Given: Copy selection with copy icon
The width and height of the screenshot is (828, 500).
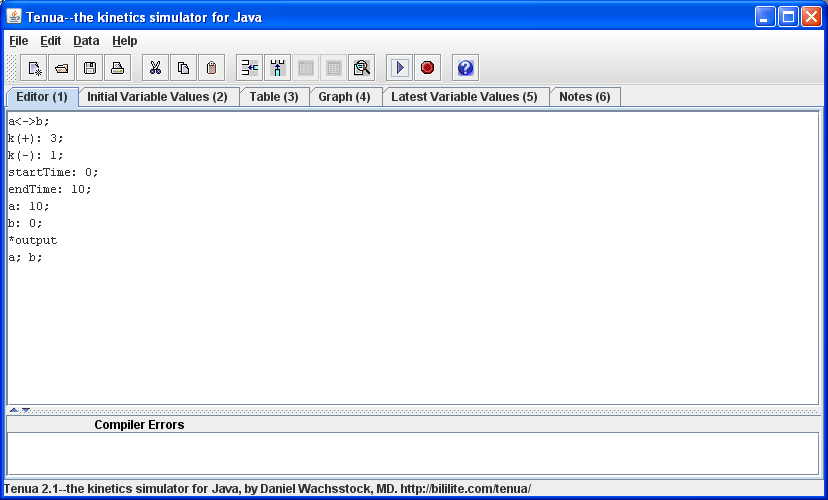Looking at the screenshot, I should [183, 68].
